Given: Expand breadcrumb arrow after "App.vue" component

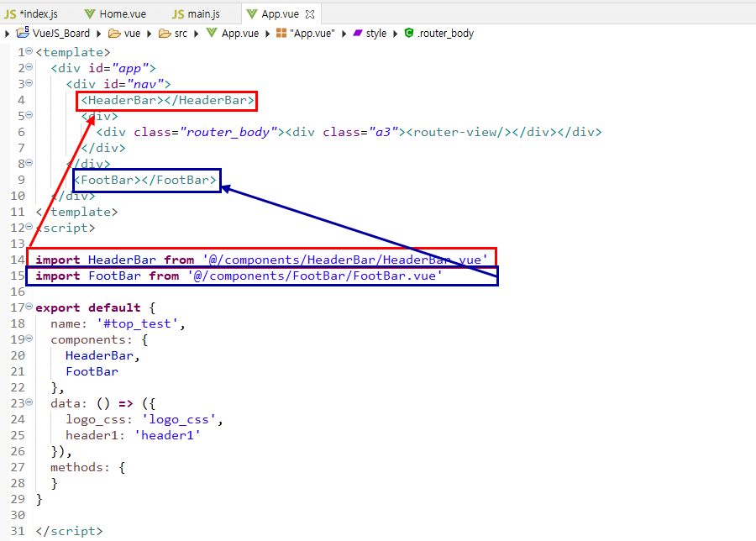Looking at the screenshot, I should (x=344, y=34).
